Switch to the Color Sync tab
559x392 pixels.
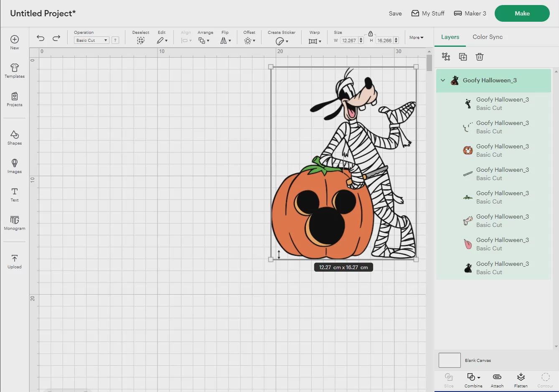click(488, 37)
